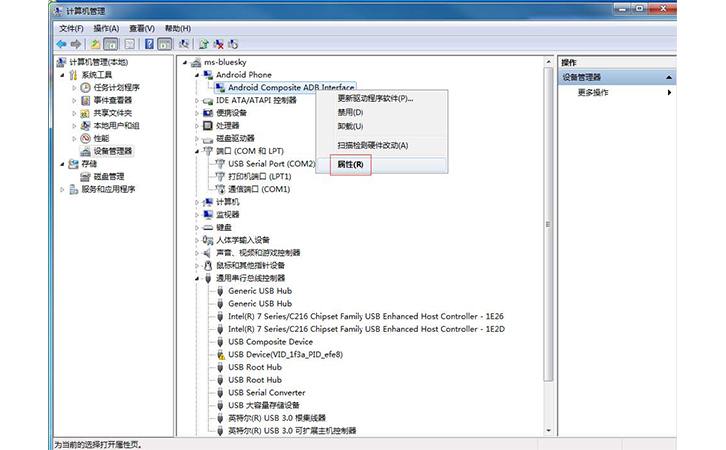Choose 卸载(U) from context menu
The image size is (726, 450).
coord(382,126)
